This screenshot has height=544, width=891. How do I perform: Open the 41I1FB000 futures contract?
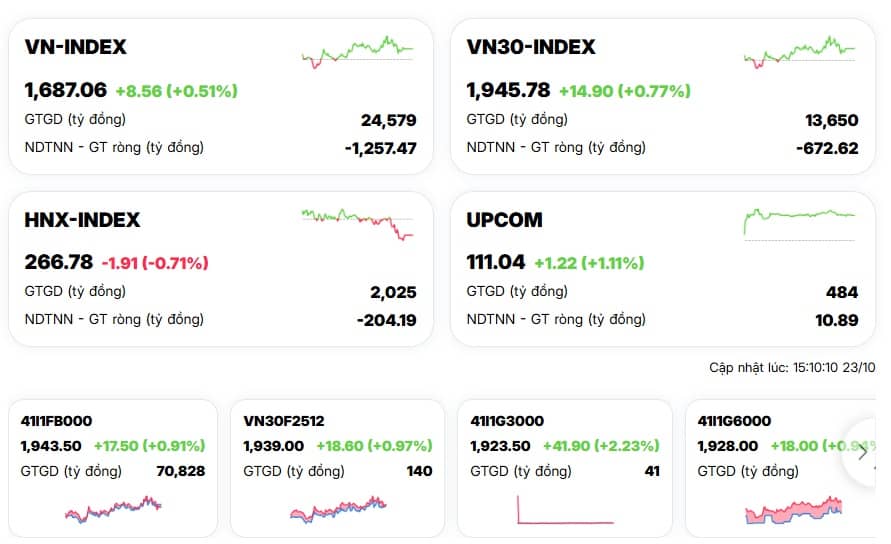pos(57,421)
